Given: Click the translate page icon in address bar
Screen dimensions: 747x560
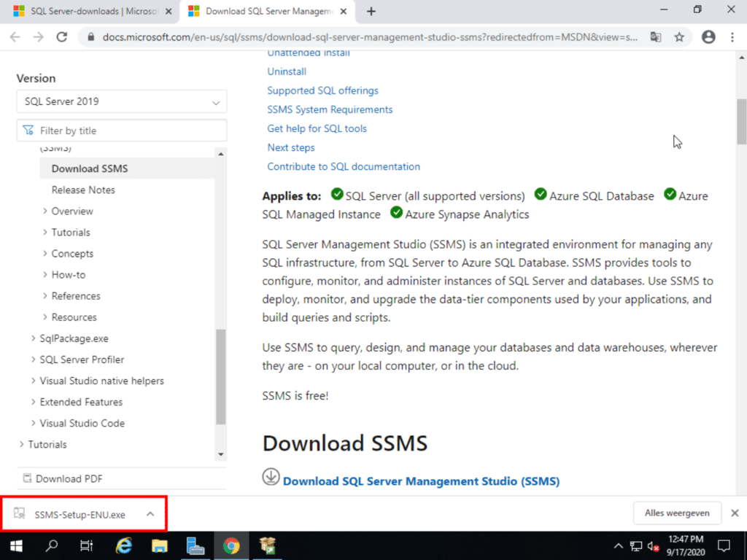Looking at the screenshot, I should coord(656,36).
